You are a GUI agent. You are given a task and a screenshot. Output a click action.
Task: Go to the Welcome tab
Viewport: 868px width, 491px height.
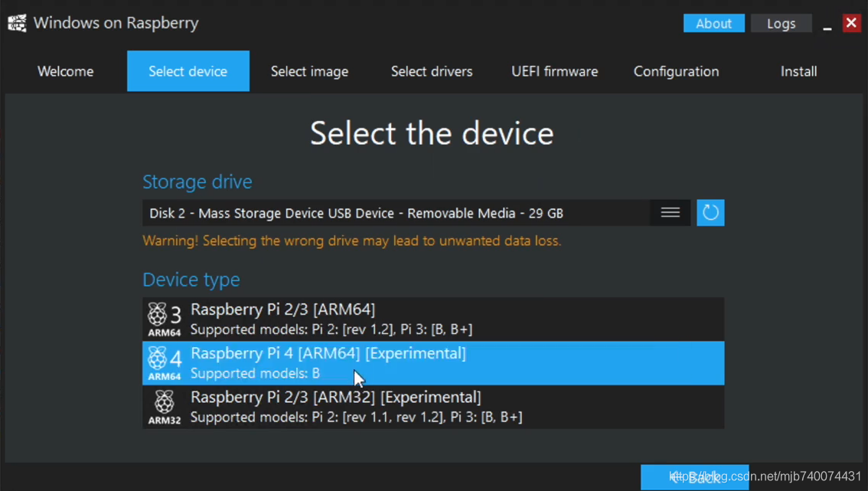[x=65, y=71]
